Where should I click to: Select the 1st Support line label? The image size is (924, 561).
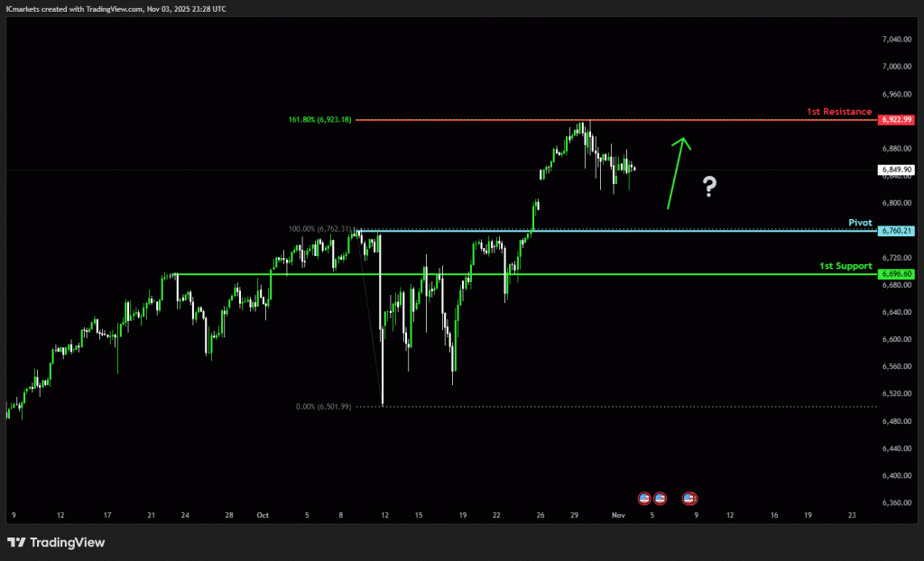tap(845, 266)
